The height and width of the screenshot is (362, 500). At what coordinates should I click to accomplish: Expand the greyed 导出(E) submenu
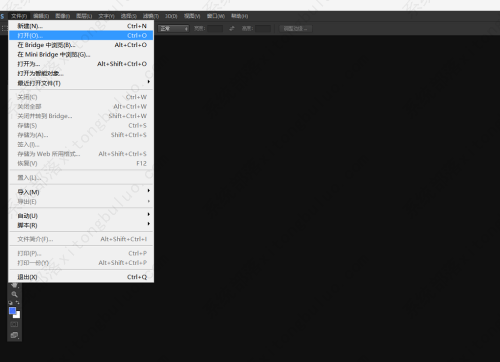coord(81,202)
